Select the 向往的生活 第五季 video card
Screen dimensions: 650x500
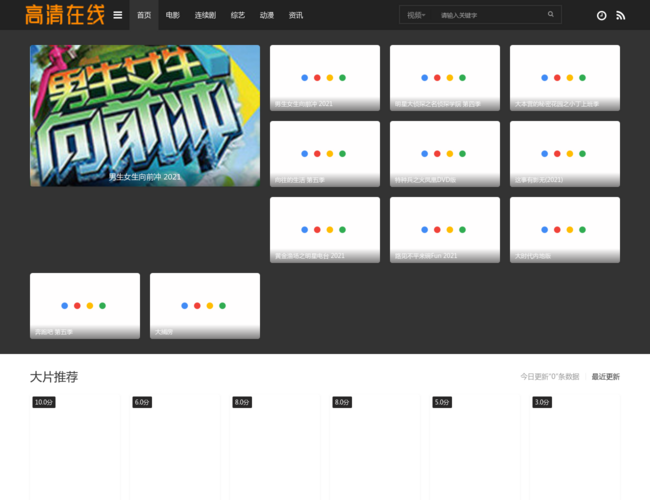point(325,153)
